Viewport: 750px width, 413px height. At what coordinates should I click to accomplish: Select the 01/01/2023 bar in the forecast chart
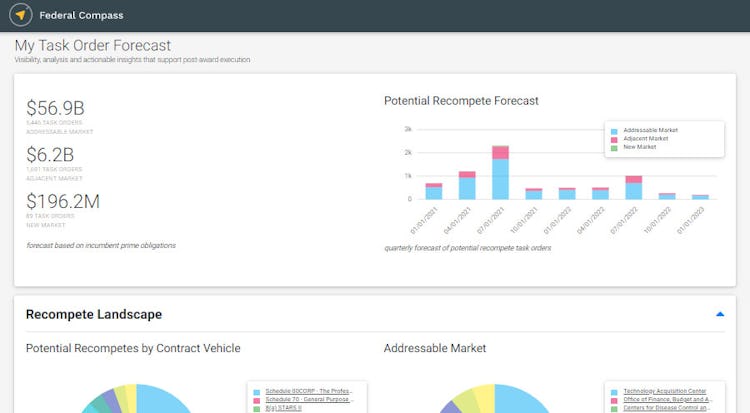coord(700,197)
